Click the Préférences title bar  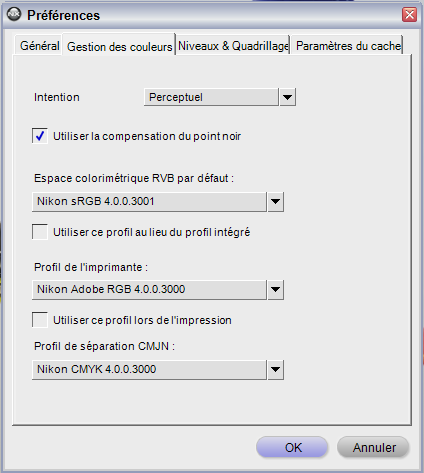click(x=212, y=15)
